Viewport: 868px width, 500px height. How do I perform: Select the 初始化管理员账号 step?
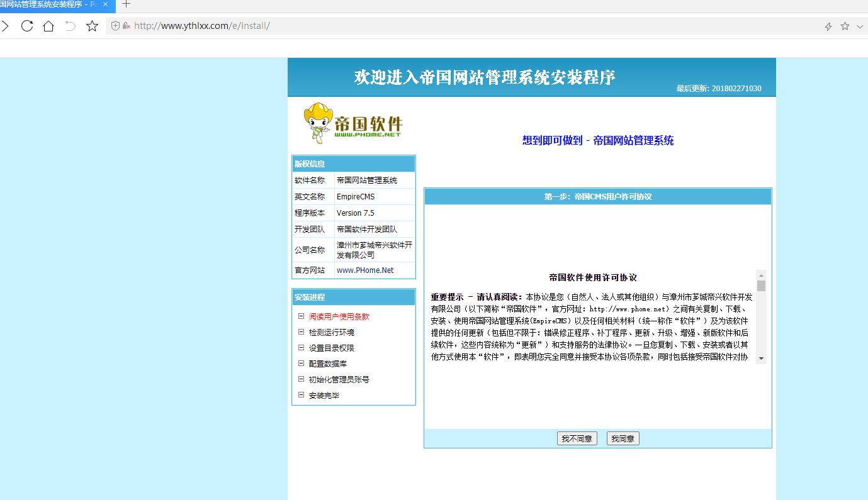(339, 380)
